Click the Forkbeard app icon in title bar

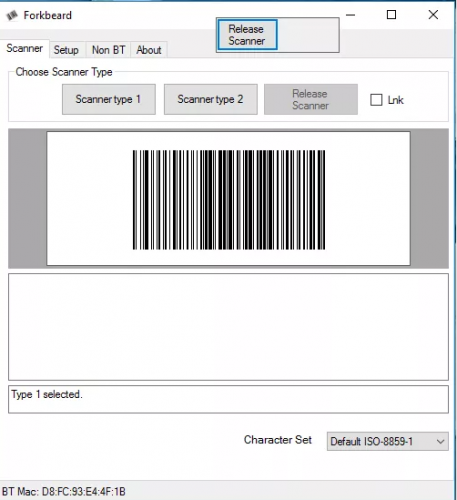12,15
